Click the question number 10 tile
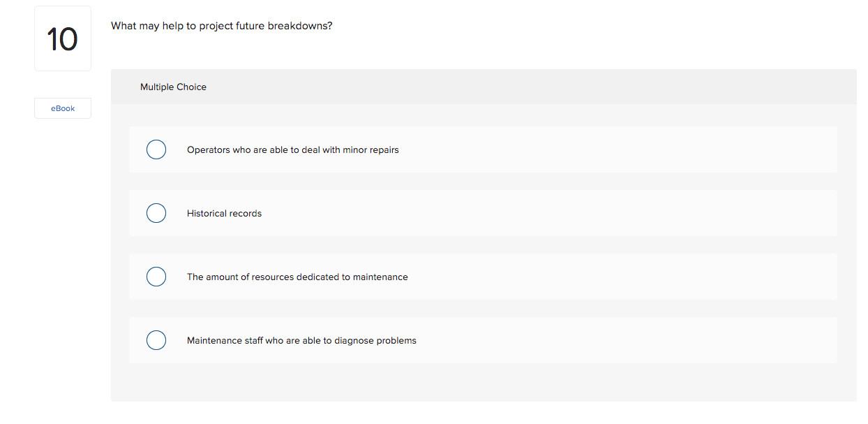 [62, 38]
